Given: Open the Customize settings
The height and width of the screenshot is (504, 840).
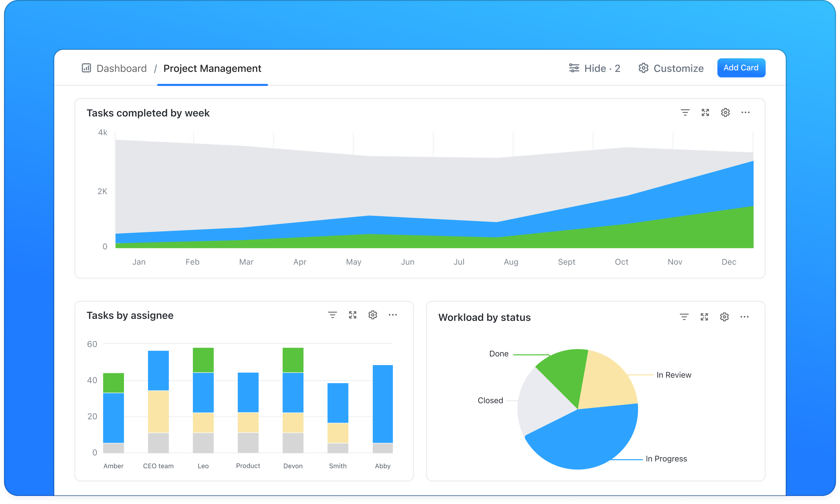Looking at the screenshot, I should [x=678, y=68].
